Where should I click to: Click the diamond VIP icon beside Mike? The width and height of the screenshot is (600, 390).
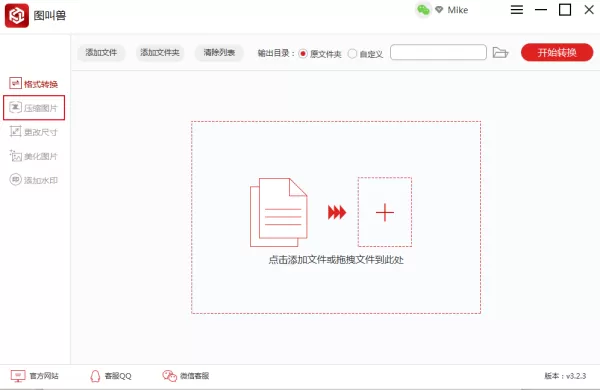[x=439, y=10]
